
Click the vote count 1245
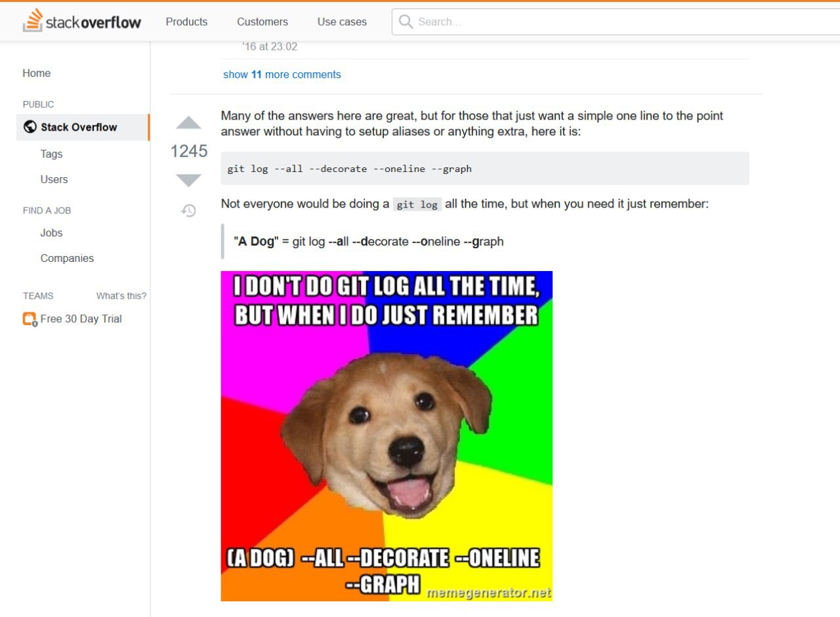[x=189, y=152]
